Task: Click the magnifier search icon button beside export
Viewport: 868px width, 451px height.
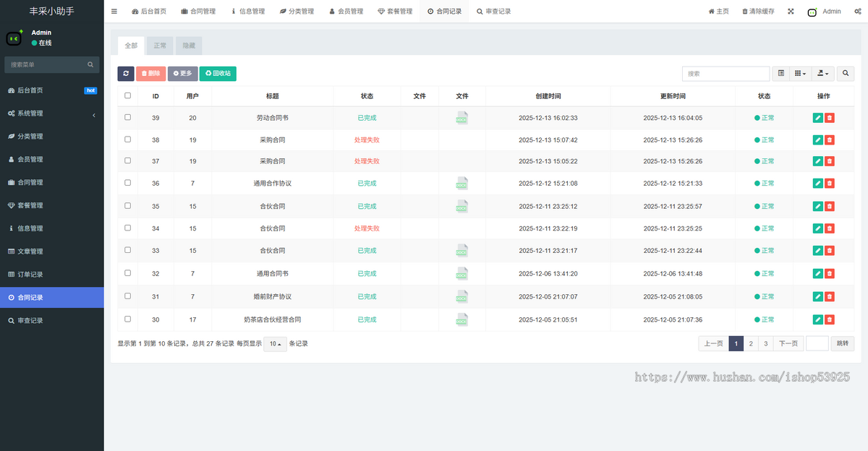Action: (846, 74)
